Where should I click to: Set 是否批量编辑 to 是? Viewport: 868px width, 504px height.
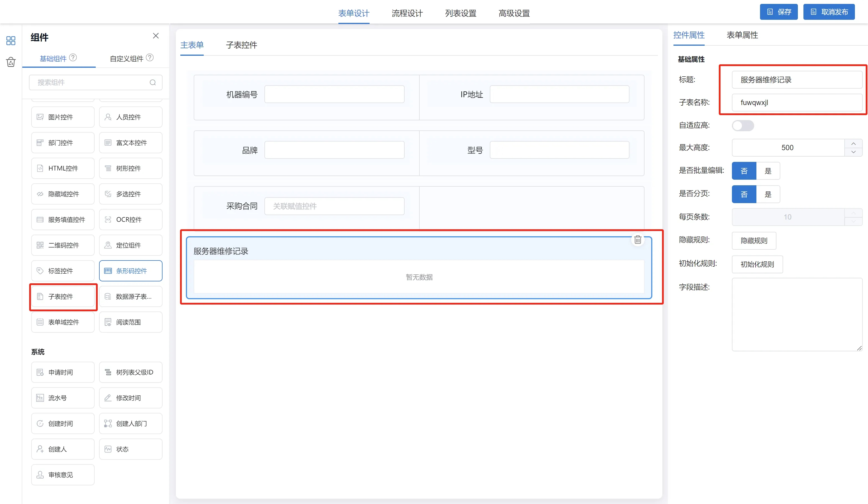(x=768, y=171)
